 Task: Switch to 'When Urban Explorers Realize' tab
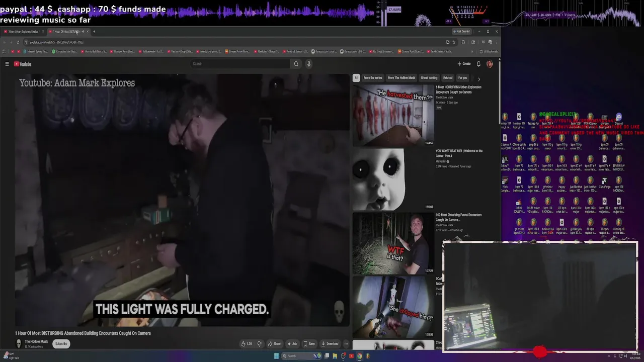point(23,32)
